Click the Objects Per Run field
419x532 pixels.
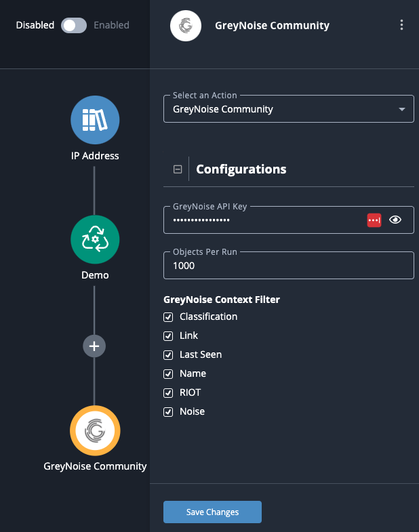point(289,265)
